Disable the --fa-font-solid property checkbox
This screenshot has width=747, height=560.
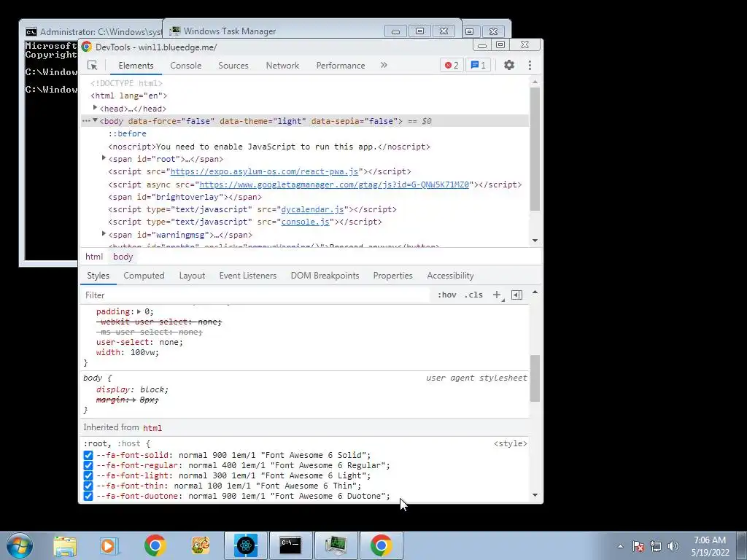tap(88, 455)
